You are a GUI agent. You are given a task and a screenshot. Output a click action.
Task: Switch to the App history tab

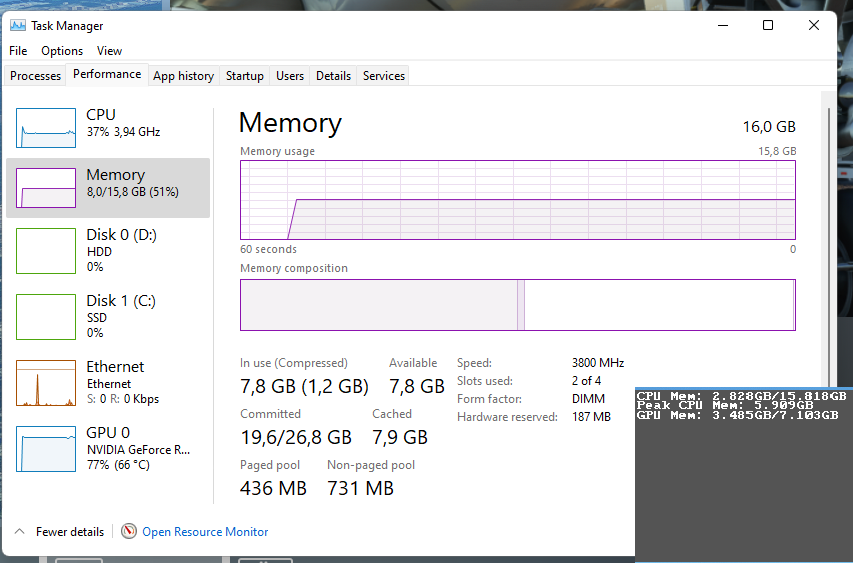(x=183, y=76)
